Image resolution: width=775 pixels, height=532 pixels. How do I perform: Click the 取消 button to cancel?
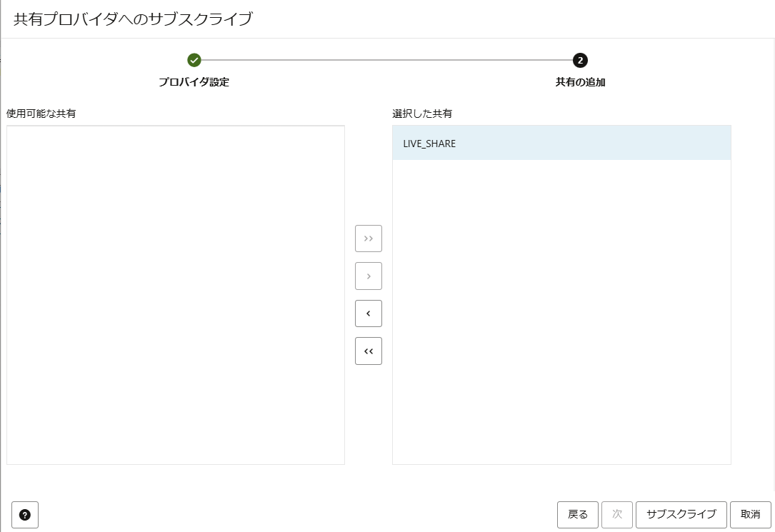click(x=751, y=514)
